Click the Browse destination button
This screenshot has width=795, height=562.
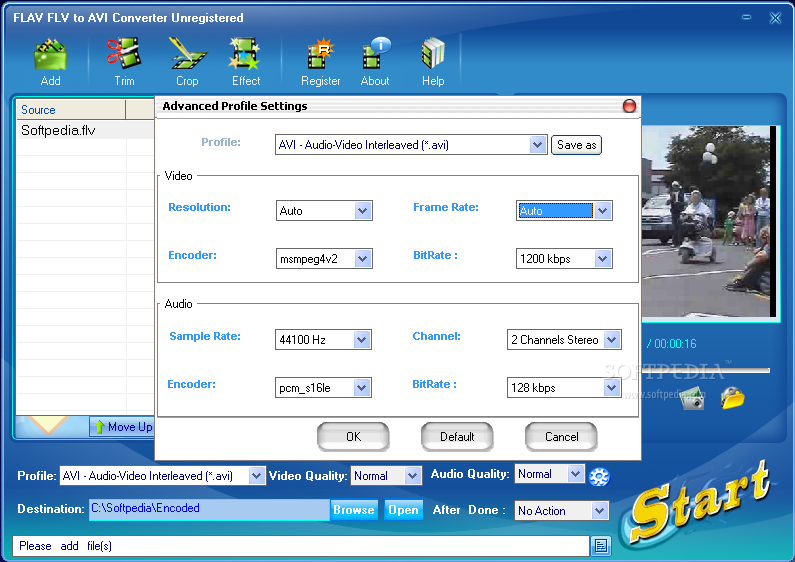tap(353, 510)
